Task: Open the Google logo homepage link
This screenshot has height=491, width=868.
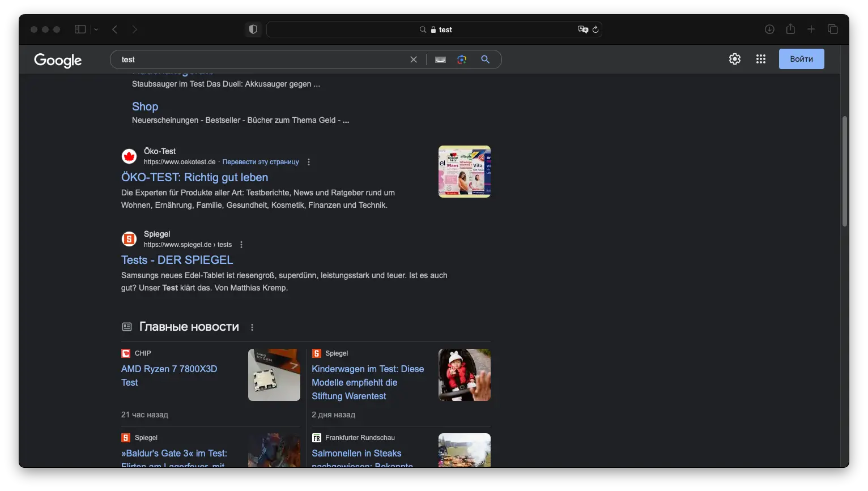Action: tap(58, 60)
